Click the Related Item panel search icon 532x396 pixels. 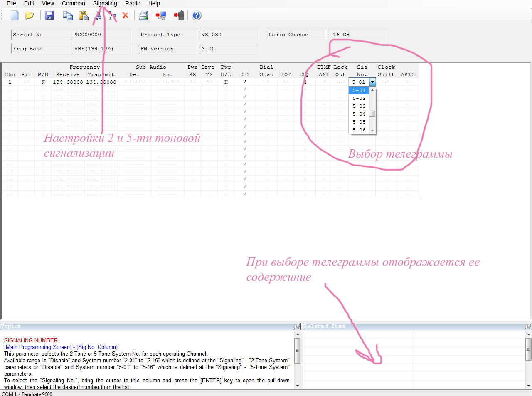(x=528, y=327)
